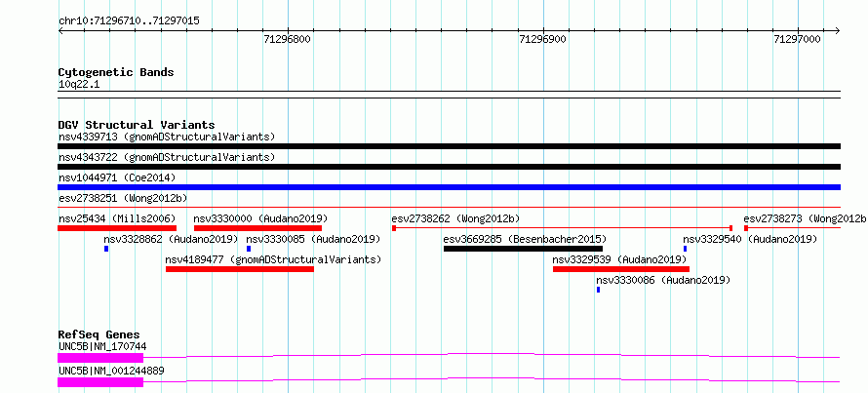Click the red nsv25434 Mills2006 bar
868x393 pixels.
point(117,228)
